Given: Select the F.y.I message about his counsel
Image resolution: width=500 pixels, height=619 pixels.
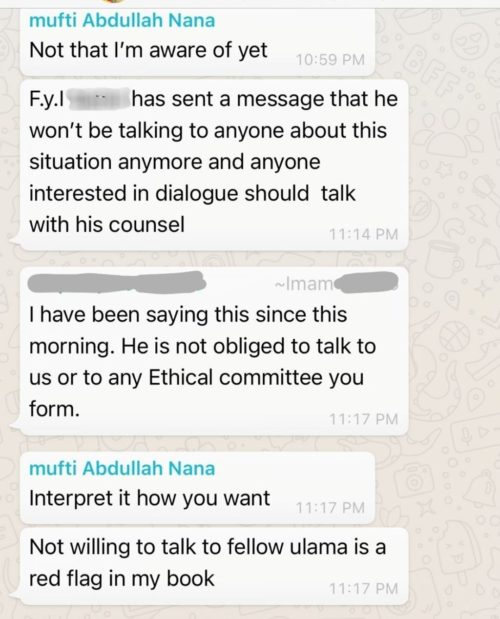Looking at the screenshot, I should click(x=213, y=165).
